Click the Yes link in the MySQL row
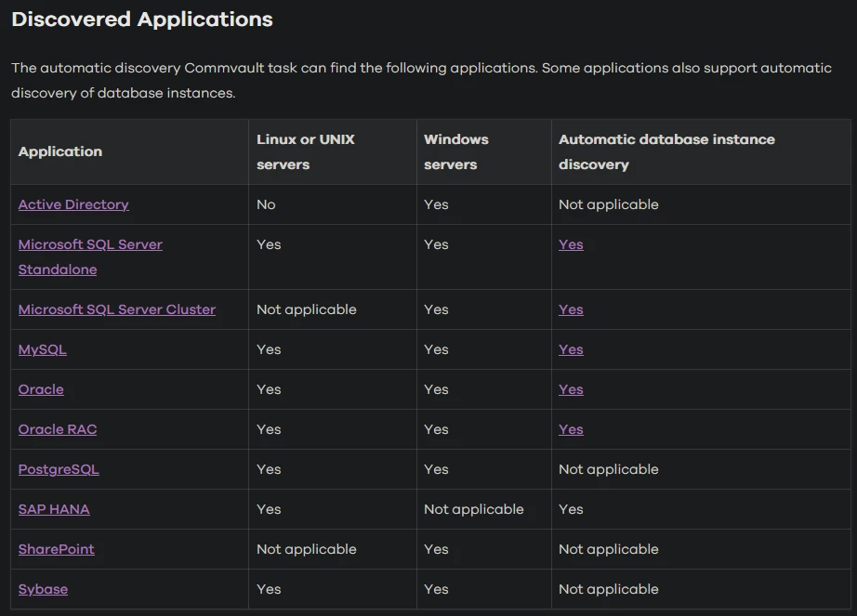The image size is (857, 616). pyautogui.click(x=571, y=349)
